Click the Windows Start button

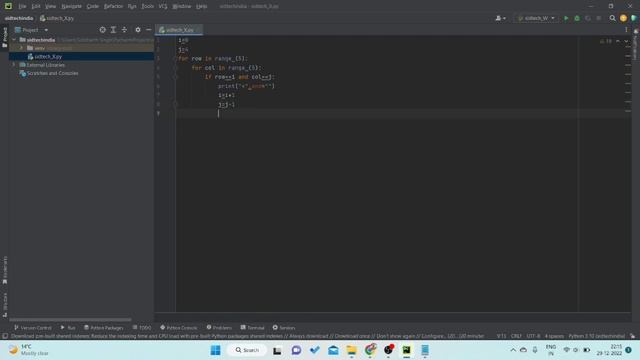click(216, 350)
